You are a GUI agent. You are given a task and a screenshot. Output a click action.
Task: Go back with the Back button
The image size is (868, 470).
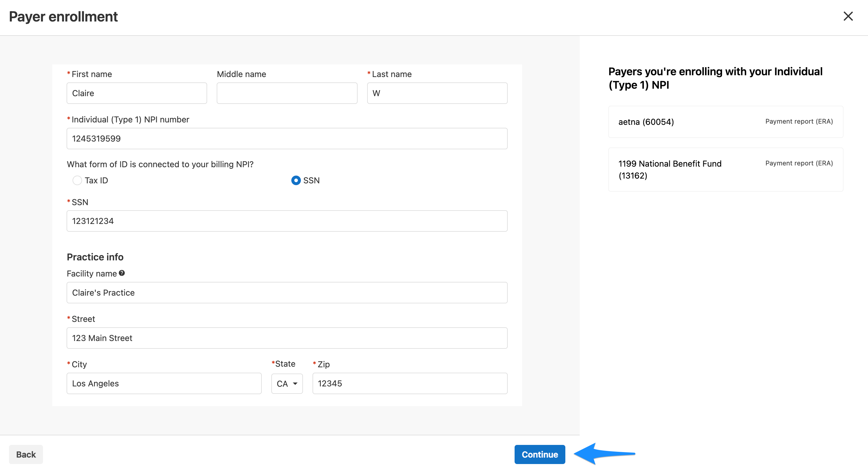26,454
